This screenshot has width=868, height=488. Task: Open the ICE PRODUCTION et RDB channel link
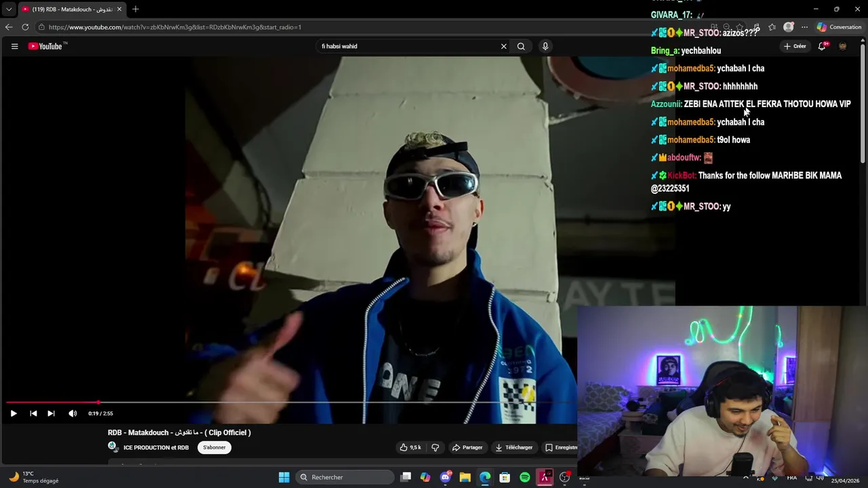[x=156, y=447]
